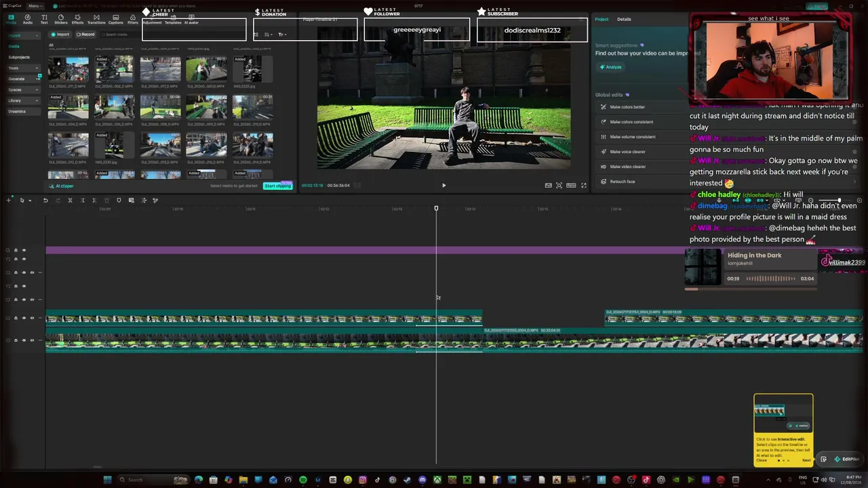Select Subprojects in the sidebar
The image size is (868, 488).
tap(19, 57)
